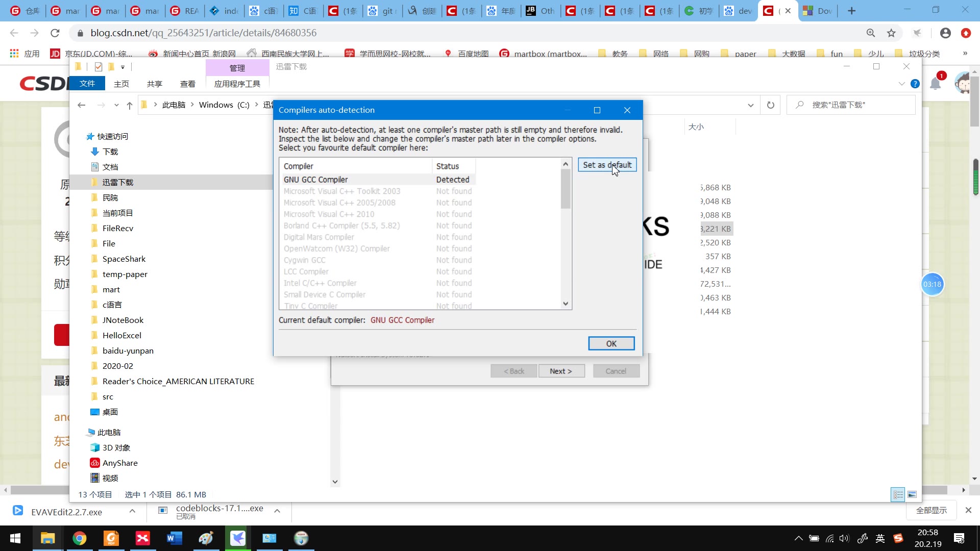Open 应用程序工具 ribbon tab
Image resolution: width=980 pixels, height=551 pixels.
(237, 84)
